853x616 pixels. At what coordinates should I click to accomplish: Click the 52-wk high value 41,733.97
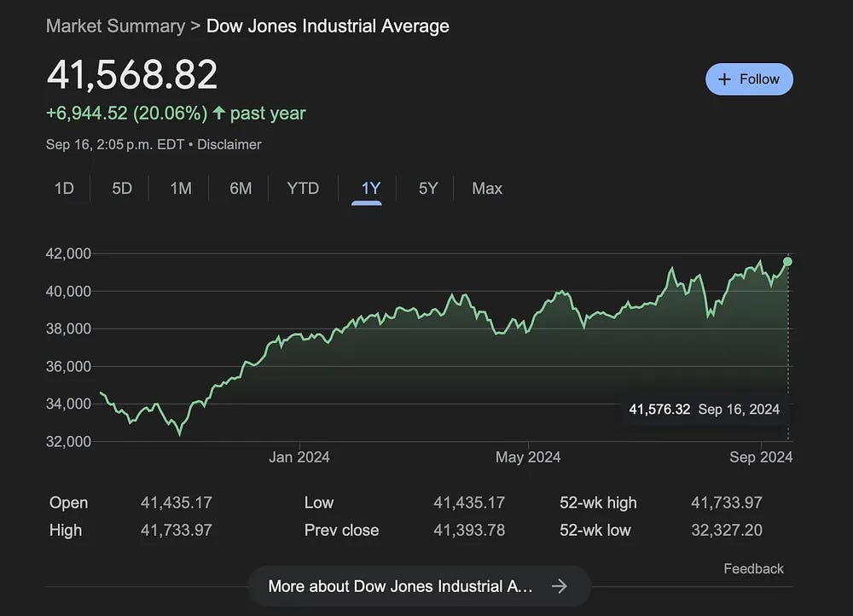point(726,503)
